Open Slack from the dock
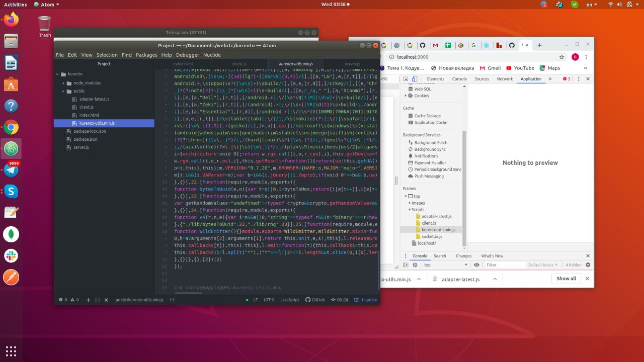The image size is (644, 362). [x=11, y=255]
